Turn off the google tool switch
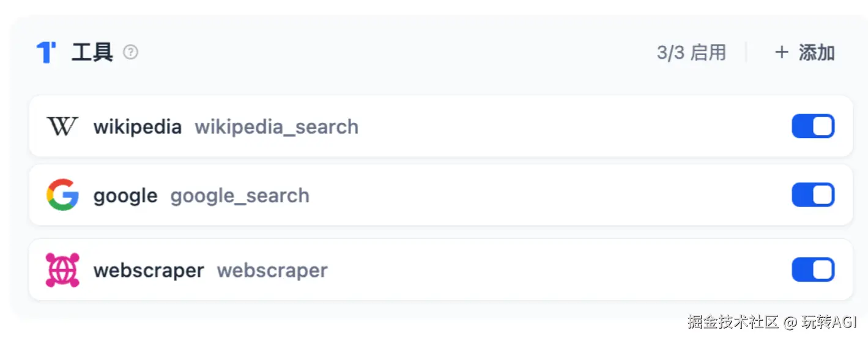868x341 pixels. [x=813, y=196]
